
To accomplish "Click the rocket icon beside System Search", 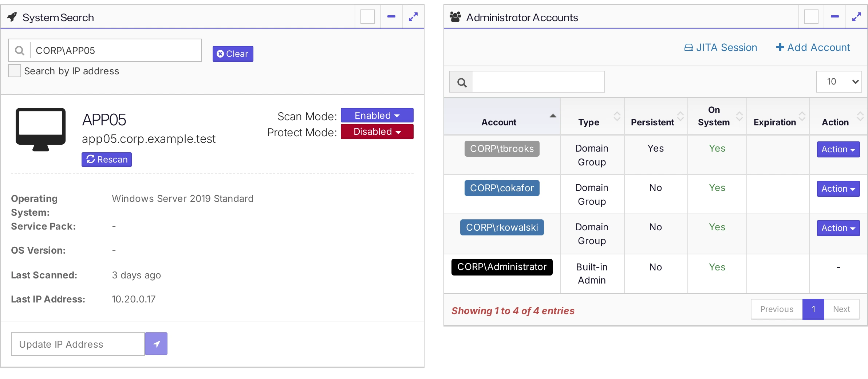I will [x=12, y=17].
